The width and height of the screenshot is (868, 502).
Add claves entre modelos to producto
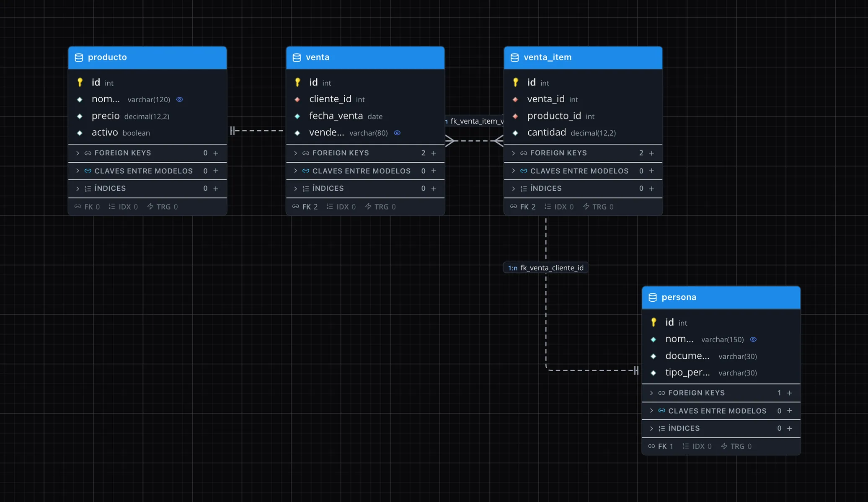pyautogui.click(x=216, y=171)
